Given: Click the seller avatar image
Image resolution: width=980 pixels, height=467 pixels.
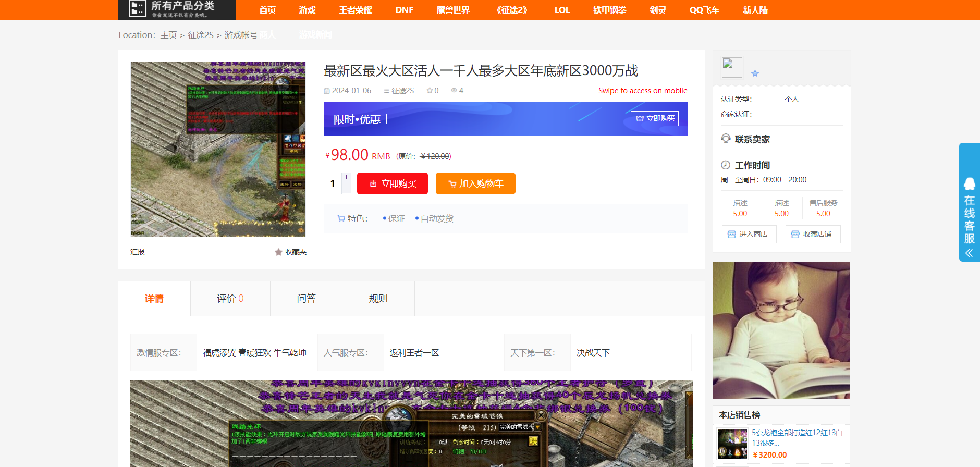Looking at the screenshot, I should (732, 68).
